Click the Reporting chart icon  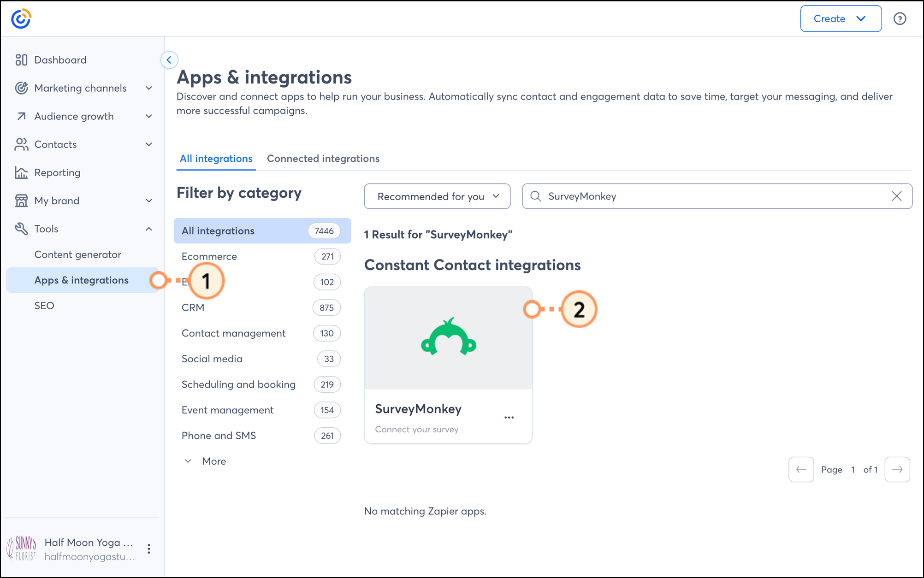tap(21, 172)
